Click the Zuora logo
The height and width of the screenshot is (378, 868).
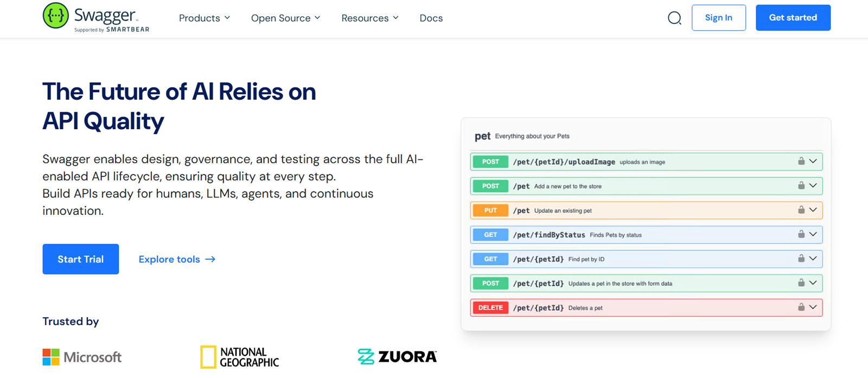point(397,356)
